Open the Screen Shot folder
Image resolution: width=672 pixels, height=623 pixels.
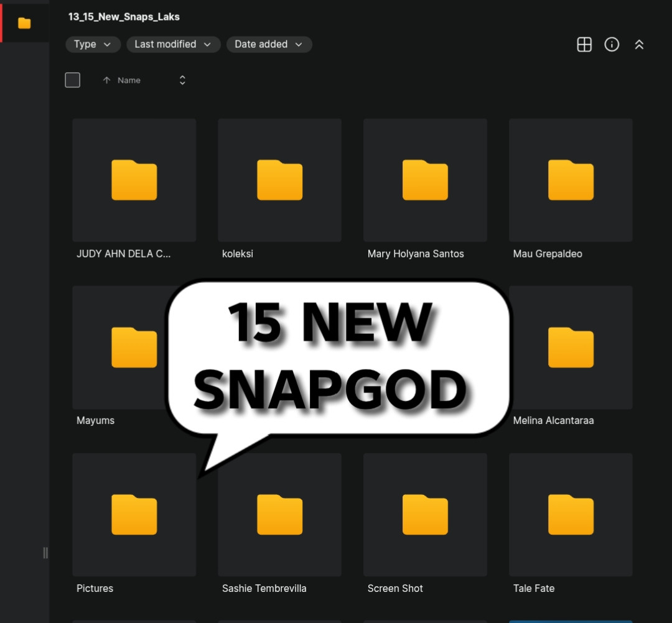[x=425, y=524]
